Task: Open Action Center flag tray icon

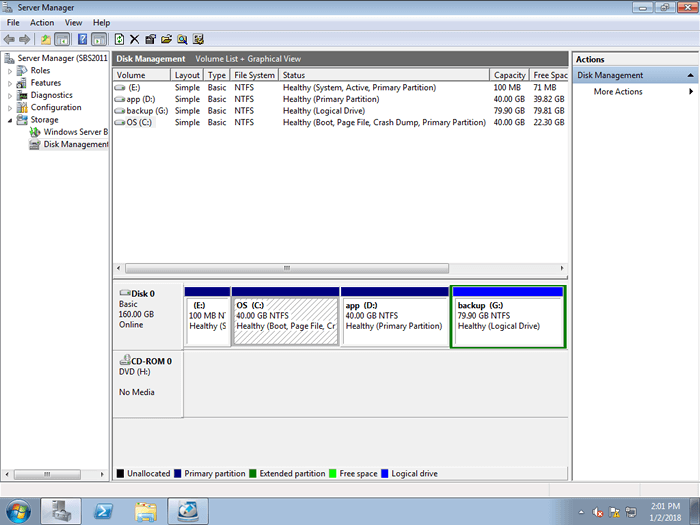Action: coord(614,512)
